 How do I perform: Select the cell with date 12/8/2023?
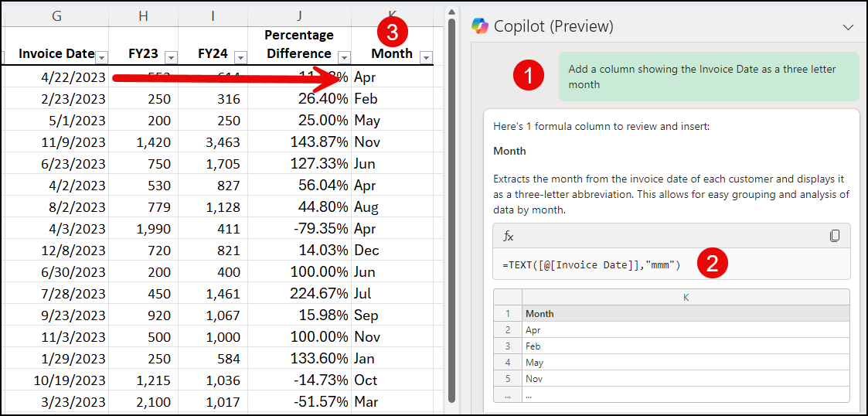tap(56, 251)
